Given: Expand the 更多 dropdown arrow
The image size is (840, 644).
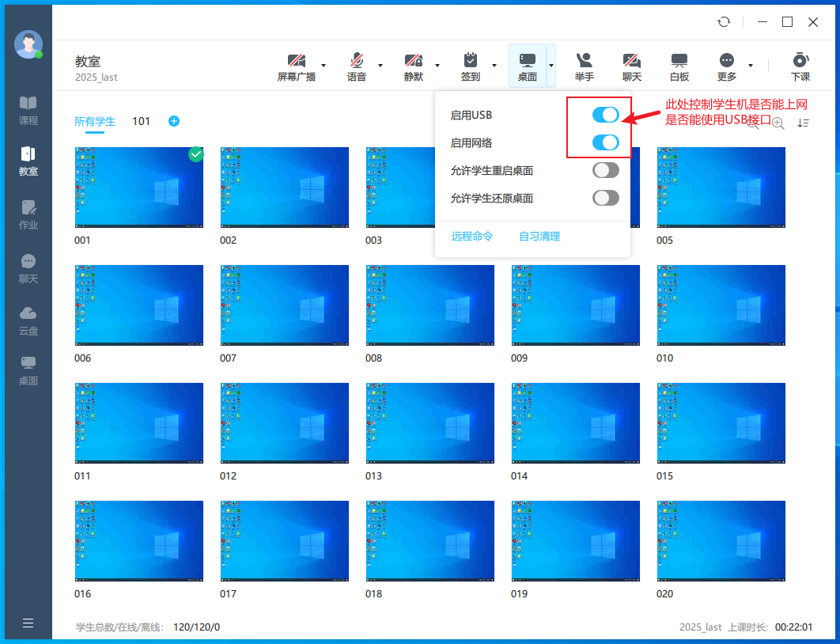Looking at the screenshot, I should [x=751, y=66].
